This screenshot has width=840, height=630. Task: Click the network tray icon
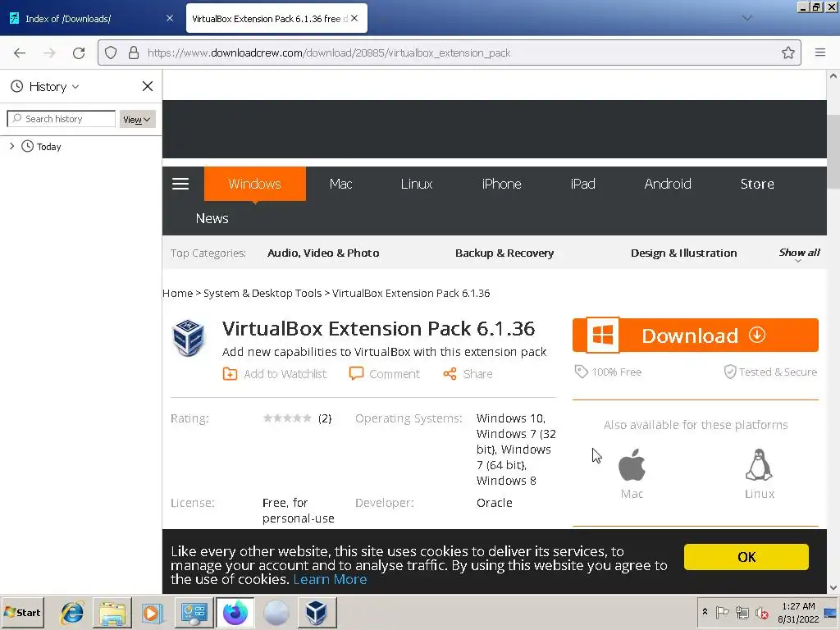(x=742, y=612)
